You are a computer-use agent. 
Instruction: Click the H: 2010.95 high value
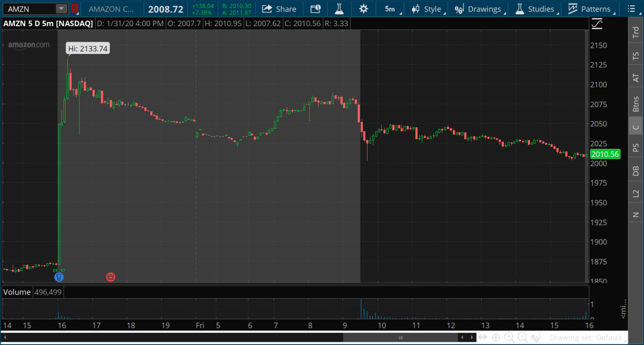[224, 24]
